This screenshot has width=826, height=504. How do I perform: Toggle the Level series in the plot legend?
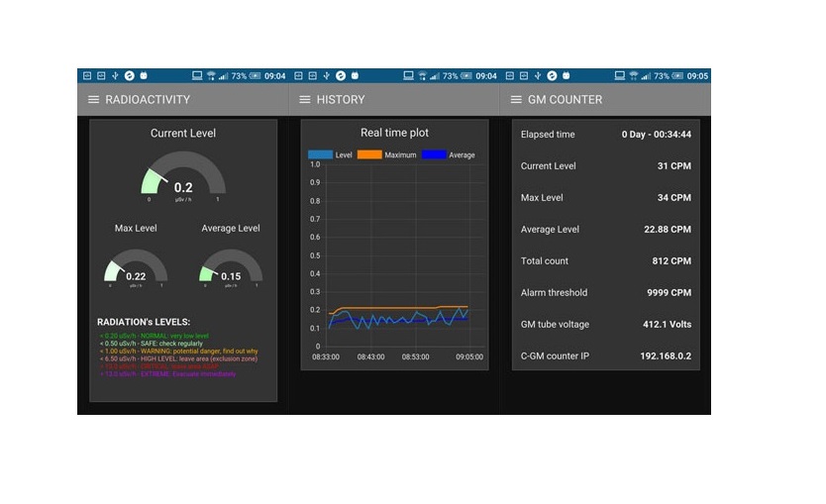coord(330,154)
